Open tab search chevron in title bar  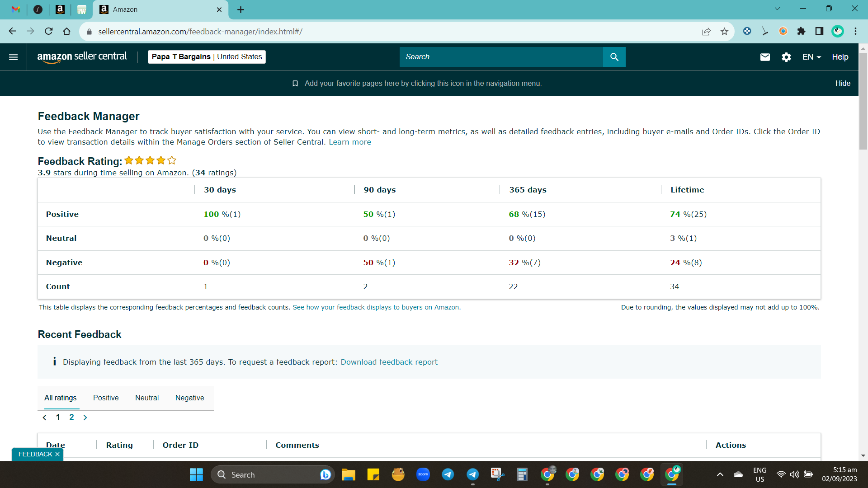coord(777,9)
